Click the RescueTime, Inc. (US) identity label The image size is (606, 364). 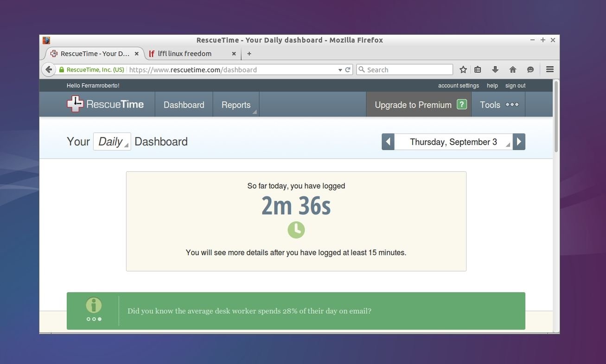tap(96, 70)
